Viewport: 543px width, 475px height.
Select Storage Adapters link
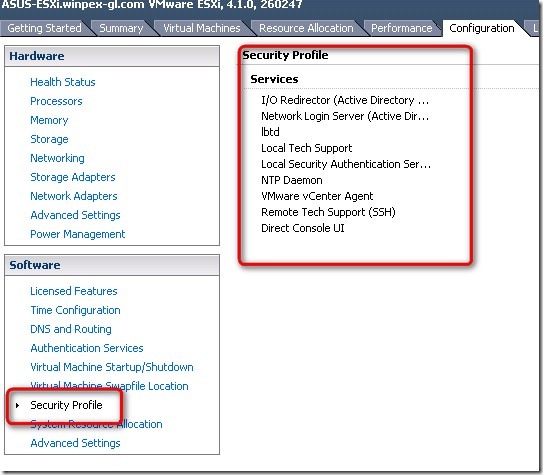(73, 177)
